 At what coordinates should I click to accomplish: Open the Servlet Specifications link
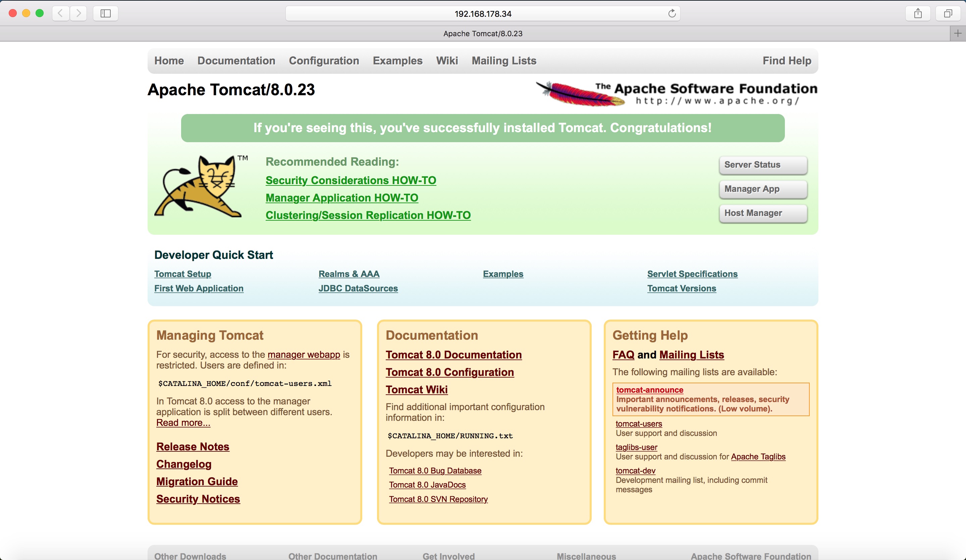[692, 274]
